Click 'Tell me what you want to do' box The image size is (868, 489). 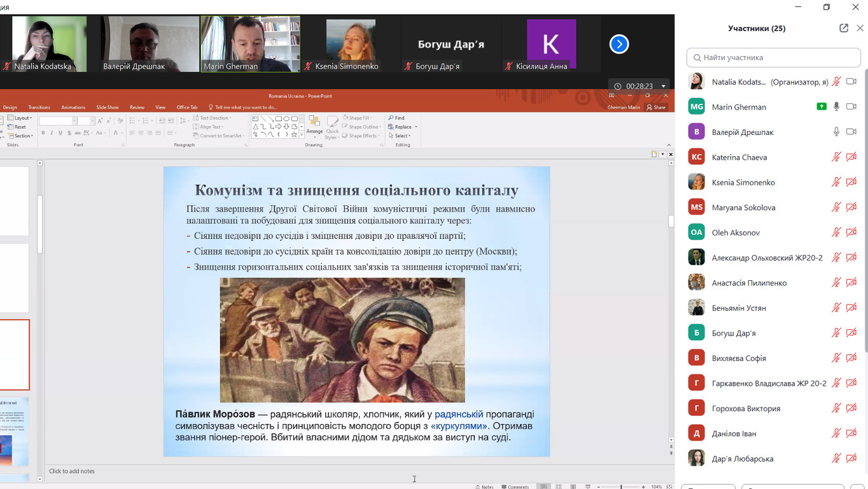point(243,107)
